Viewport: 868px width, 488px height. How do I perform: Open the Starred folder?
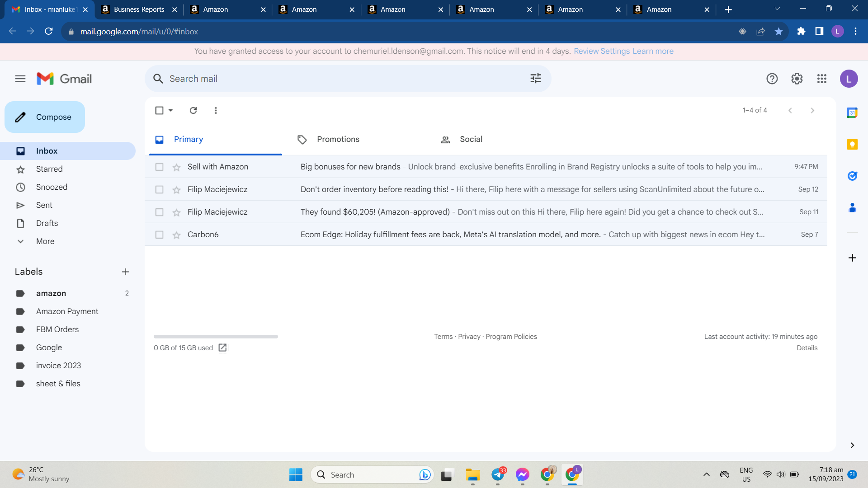click(49, 169)
